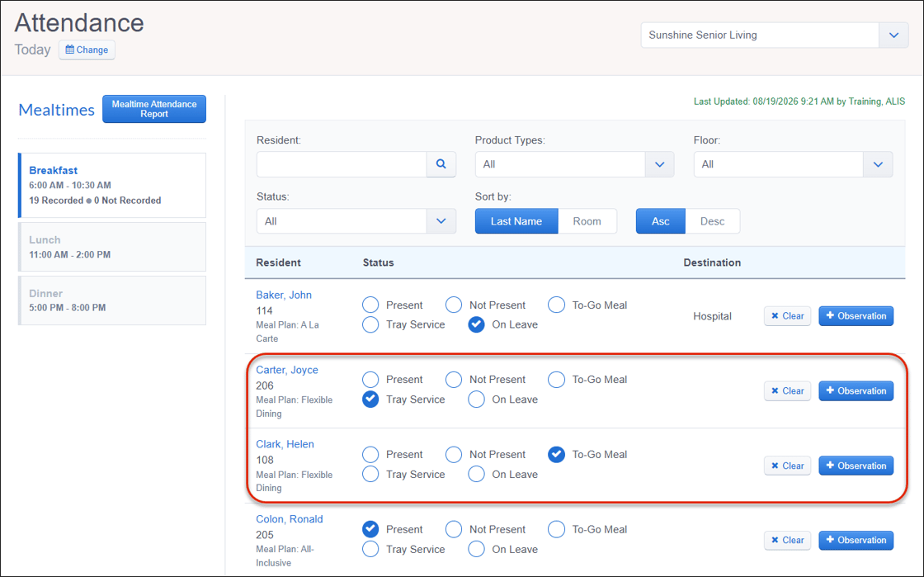Viewport: 924px width, 577px height.
Task: Clear Carter, Joyce's attendance status
Action: tap(787, 390)
